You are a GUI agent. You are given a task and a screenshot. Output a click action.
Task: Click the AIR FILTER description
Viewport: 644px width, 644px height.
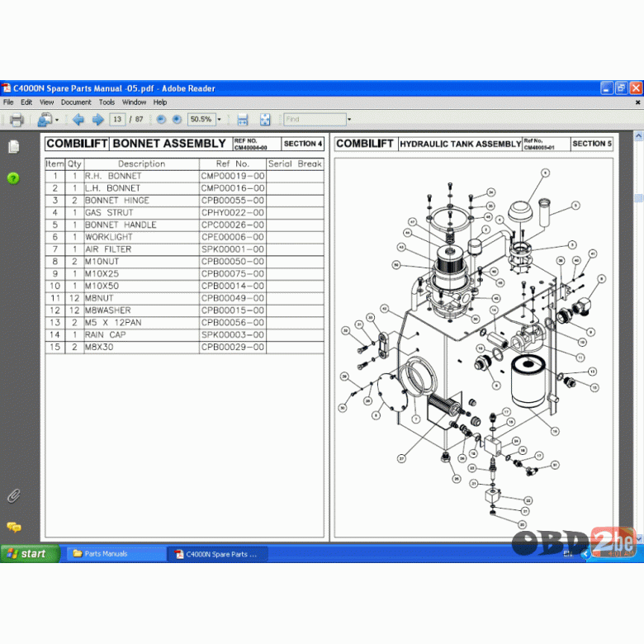108,249
